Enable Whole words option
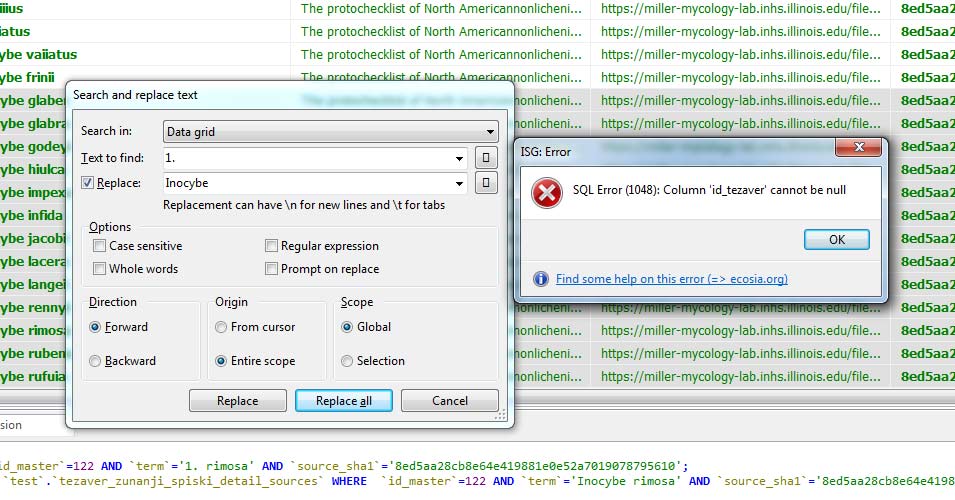The height and width of the screenshot is (500, 955). click(99, 269)
